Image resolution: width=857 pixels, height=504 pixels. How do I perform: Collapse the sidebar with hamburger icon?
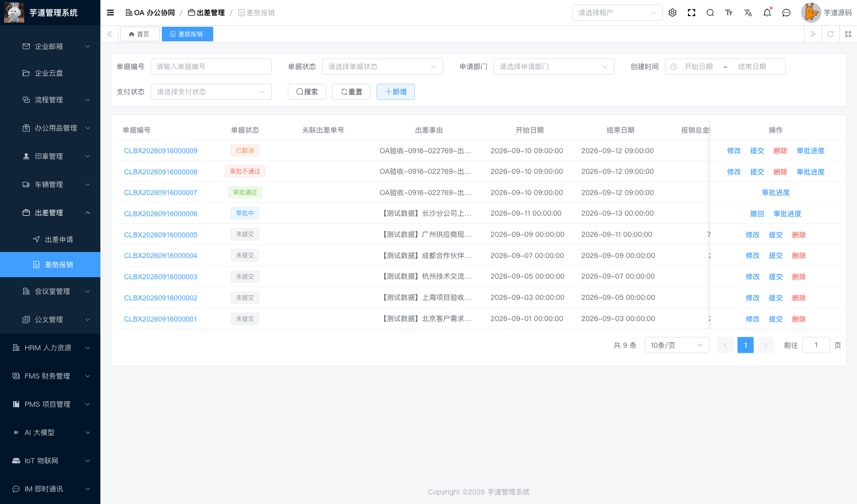pyautogui.click(x=110, y=13)
